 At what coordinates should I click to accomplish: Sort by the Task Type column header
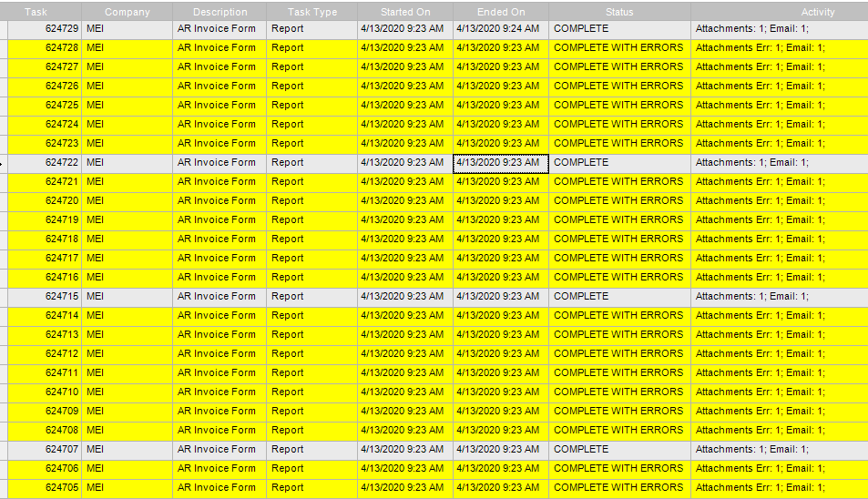[312, 12]
